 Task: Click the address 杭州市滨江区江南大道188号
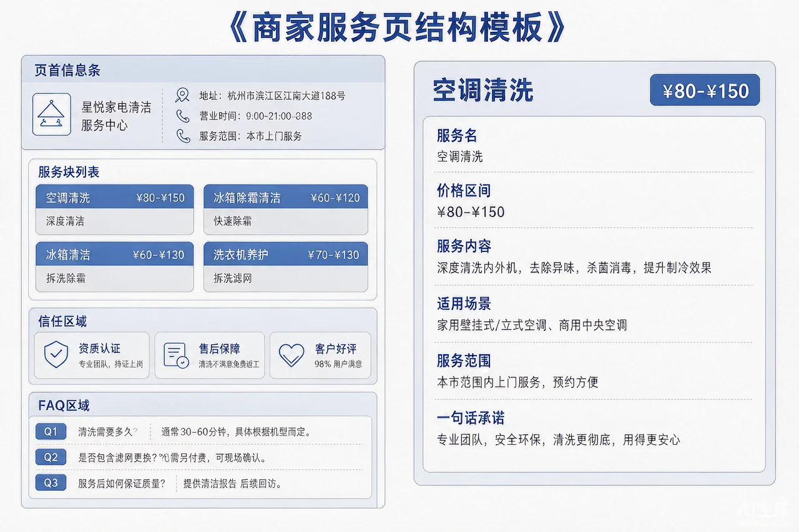[287, 96]
